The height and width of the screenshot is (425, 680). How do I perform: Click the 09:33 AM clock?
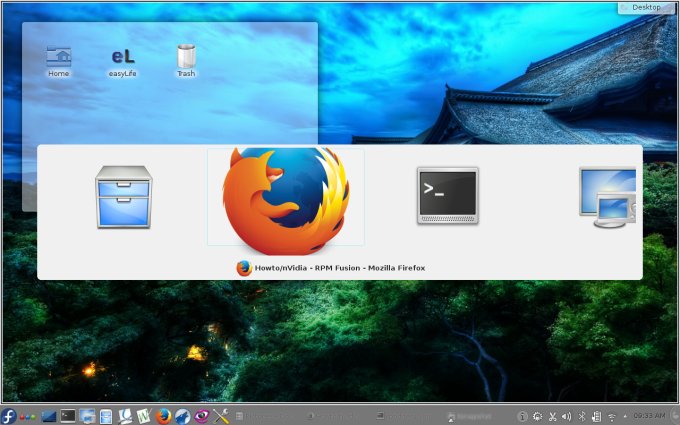point(649,416)
